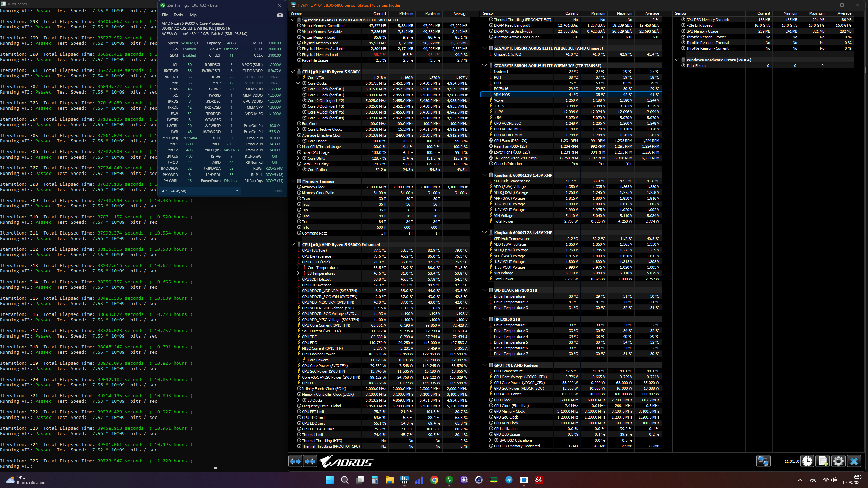Click ZenTimings screenshot camera icon
The height and width of the screenshot is (488, 868).
280,15
